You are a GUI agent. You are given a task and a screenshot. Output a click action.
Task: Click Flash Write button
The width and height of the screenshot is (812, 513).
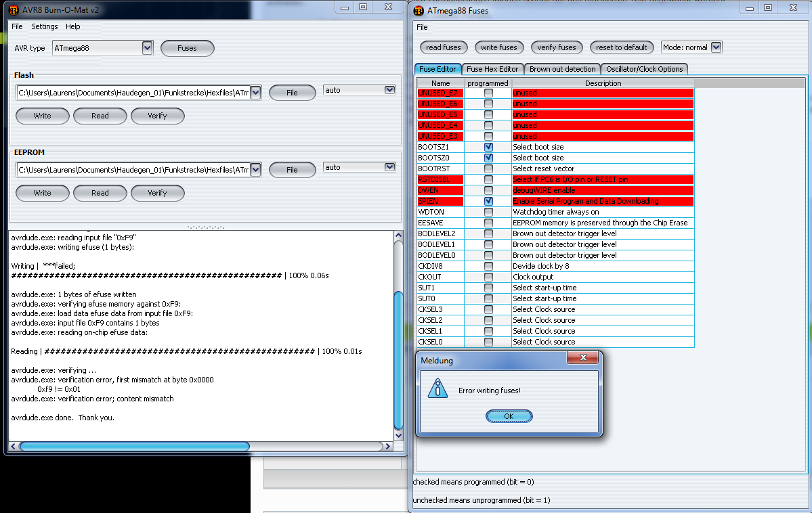[43, 116]
